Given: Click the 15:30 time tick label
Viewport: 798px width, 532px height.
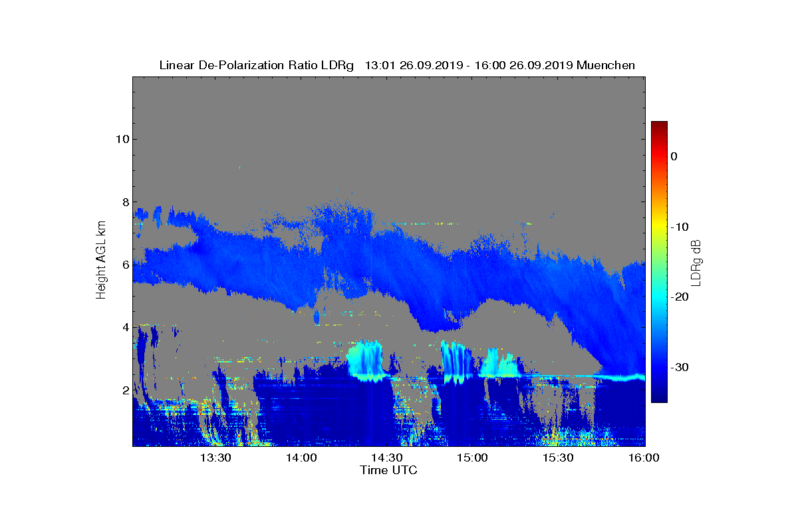Looking at the screenshot, I should [x=559, y=458].
